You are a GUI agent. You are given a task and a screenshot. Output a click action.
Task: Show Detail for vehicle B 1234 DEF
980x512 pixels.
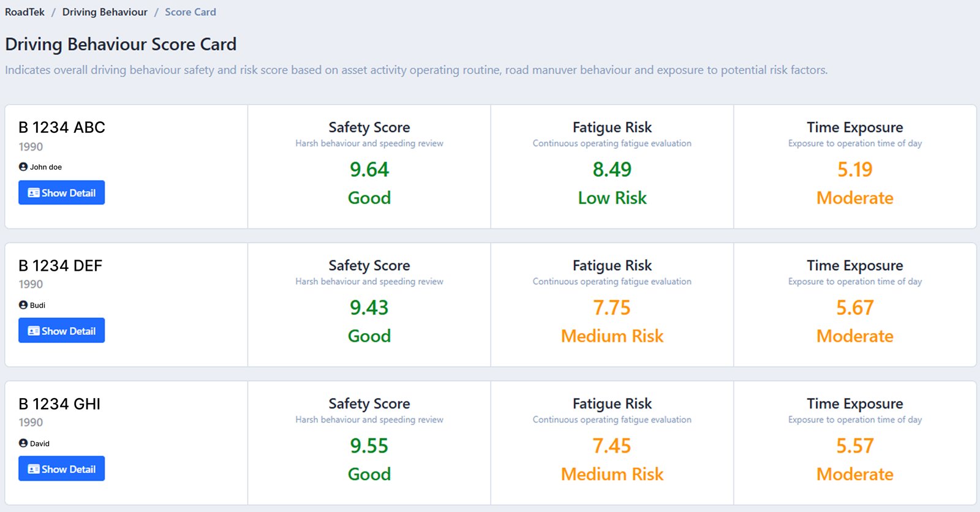[x=61, y=331]
